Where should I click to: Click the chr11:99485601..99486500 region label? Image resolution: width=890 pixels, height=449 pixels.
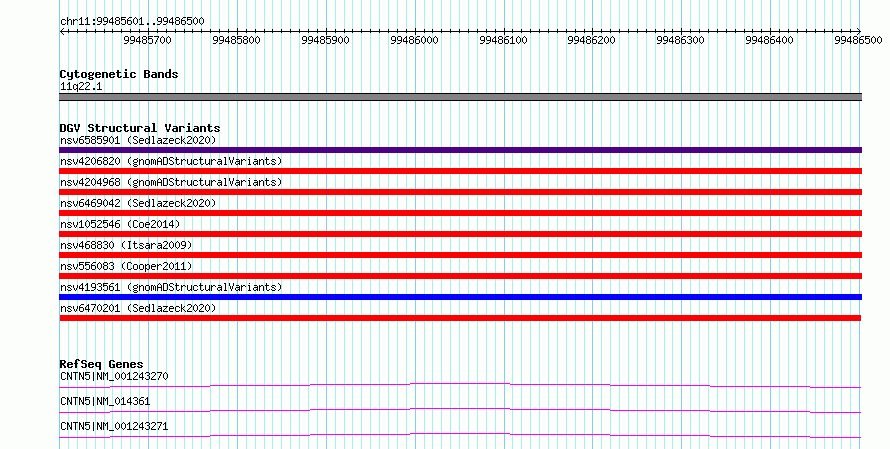[132, 21]
